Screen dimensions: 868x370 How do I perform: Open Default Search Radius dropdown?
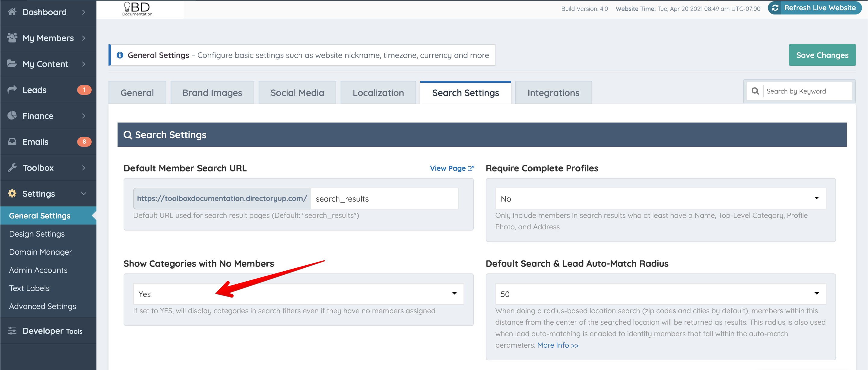660,294
